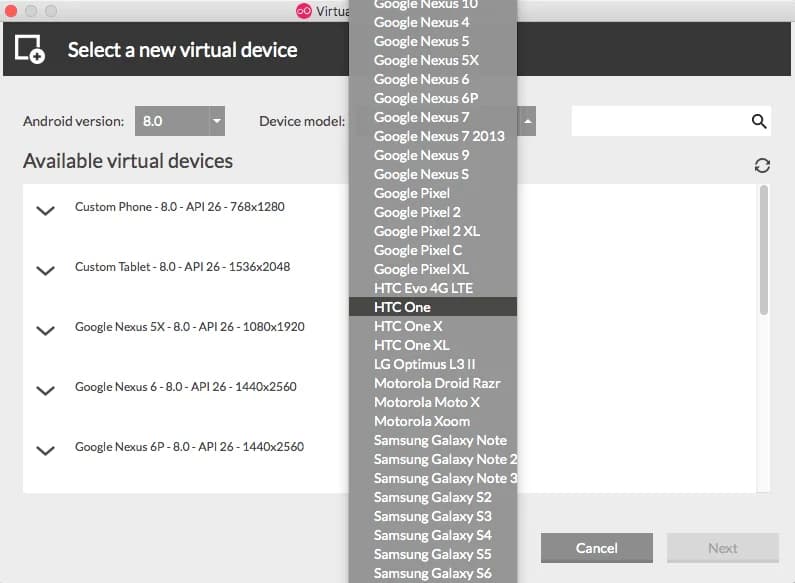Image resolution: width=795 pixels, height=583 pixels.
Task: Click Google Nexus 6P - 8.0 - API 26 text
Action: 190,447
